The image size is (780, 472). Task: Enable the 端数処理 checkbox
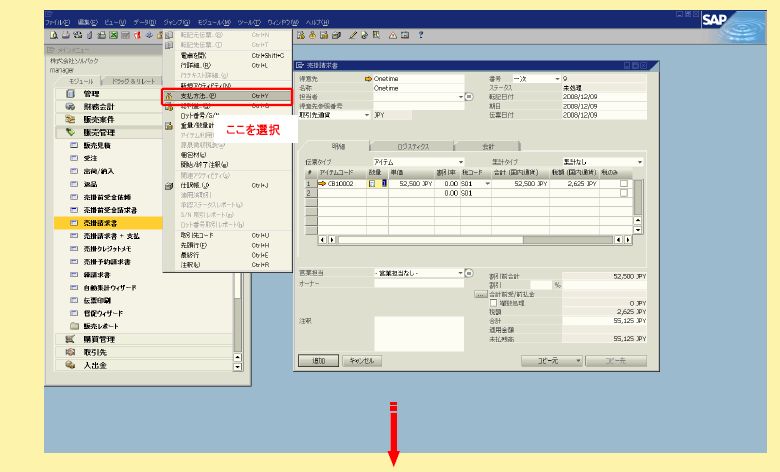[493, 302]
